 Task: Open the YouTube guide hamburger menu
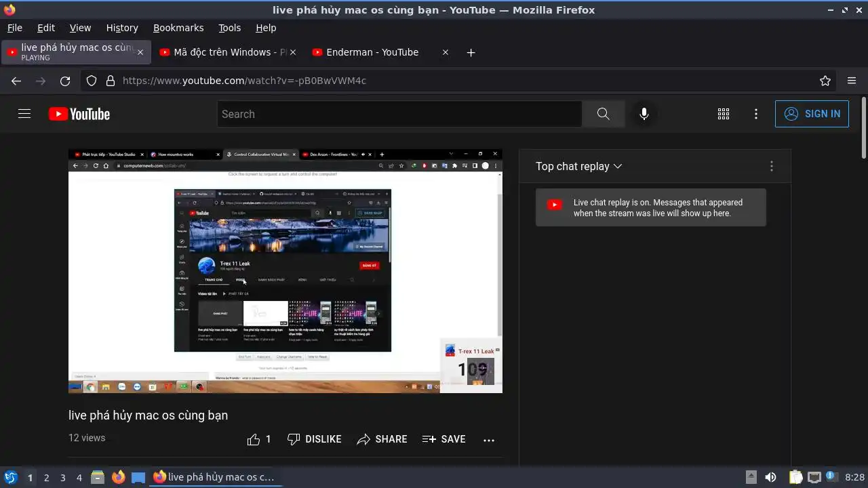coord(24,114)
